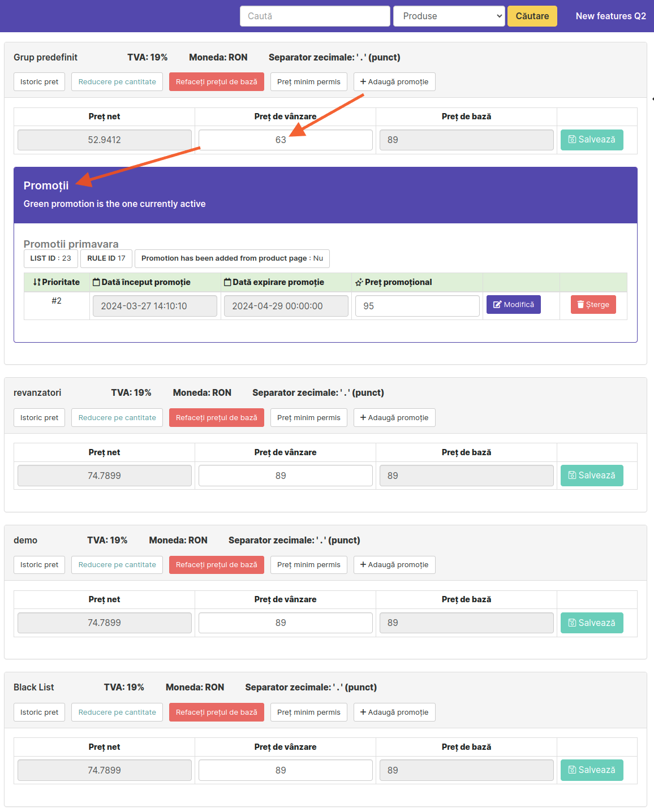Open Preț minim permis for demo group
The image size is (654, 812).
click(309, 565)
